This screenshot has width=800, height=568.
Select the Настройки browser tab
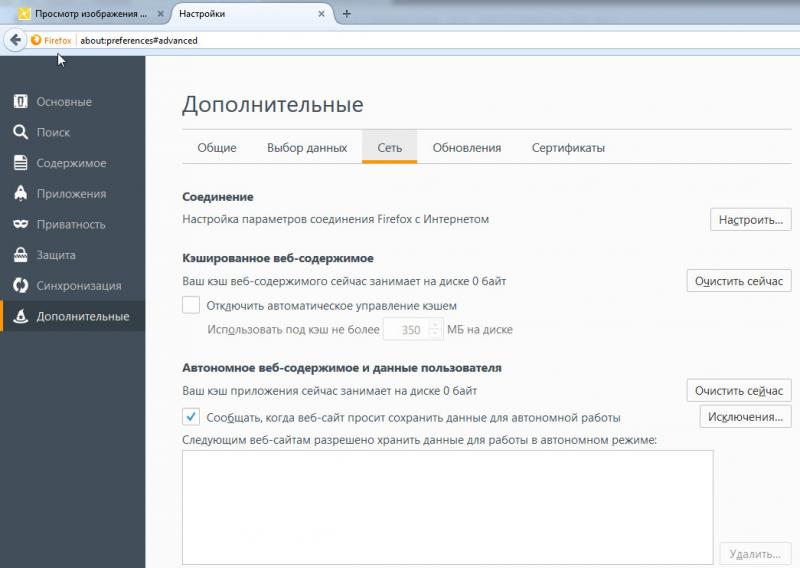point(250,14)
